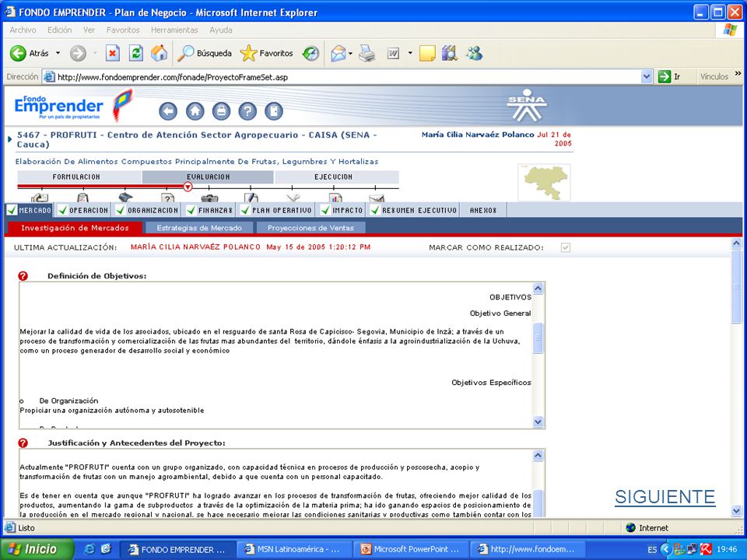Image resolution: width=747 pixels, height=560 pixels.
Task: Click Objetivos textbox scrollbar thumb
Action: tap(538, 338)
